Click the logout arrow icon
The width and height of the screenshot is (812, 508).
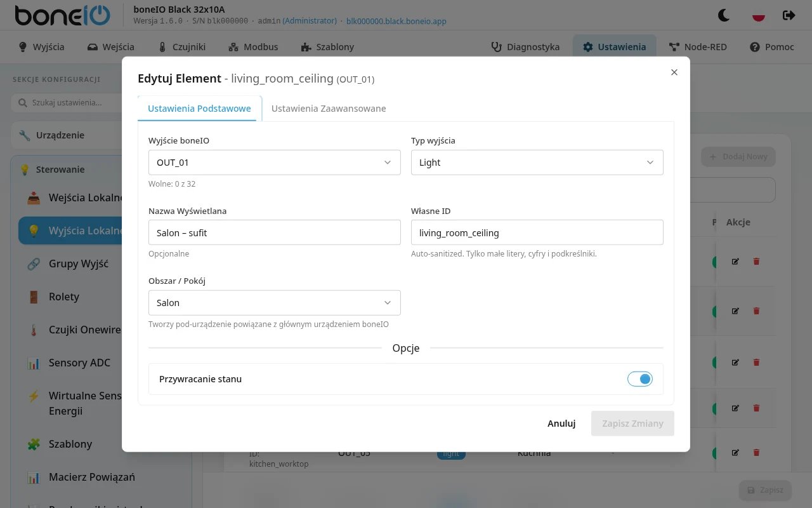point(789,15)
